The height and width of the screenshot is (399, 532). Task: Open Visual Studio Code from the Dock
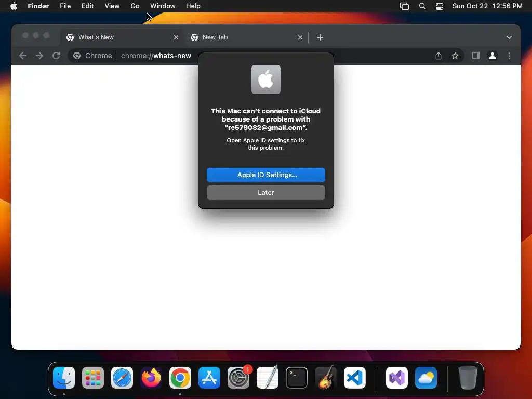coord(354,378)
